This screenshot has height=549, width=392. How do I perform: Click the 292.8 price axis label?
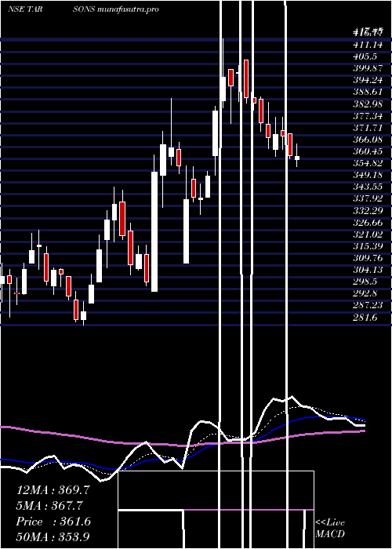coord(366,293)
